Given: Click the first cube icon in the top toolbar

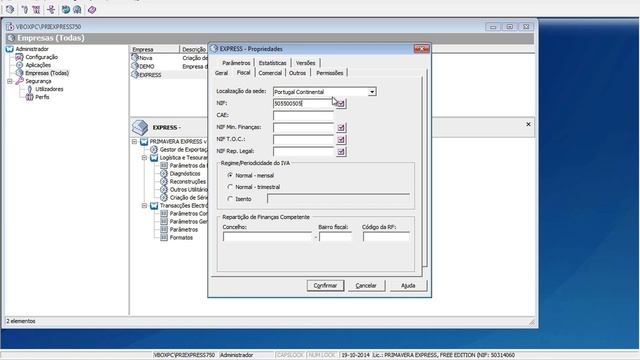Looking at the screenshot, I should pos(10,9).
